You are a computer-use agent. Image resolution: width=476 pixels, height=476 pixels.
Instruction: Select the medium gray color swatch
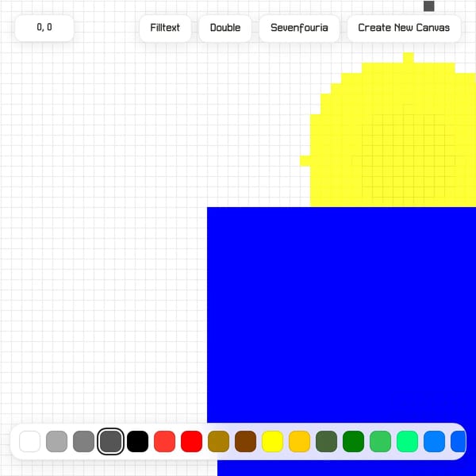tap(84, 441)
